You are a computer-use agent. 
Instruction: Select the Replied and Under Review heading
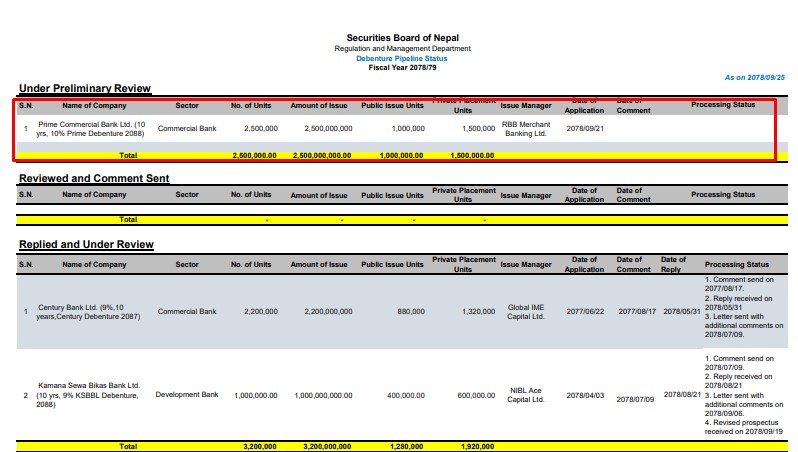click(86, 244)
